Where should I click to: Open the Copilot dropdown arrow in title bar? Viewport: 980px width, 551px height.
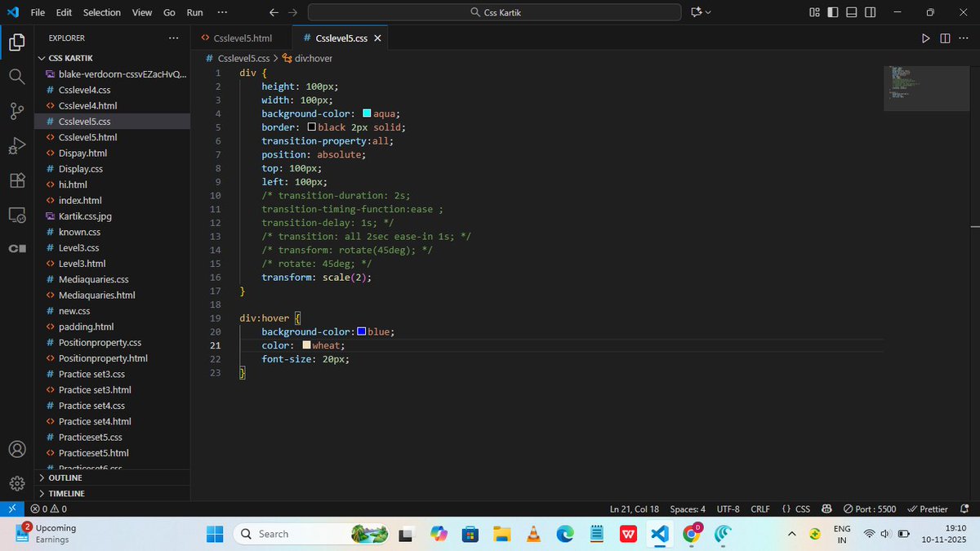pyautogui.click(x=708, y=12)
